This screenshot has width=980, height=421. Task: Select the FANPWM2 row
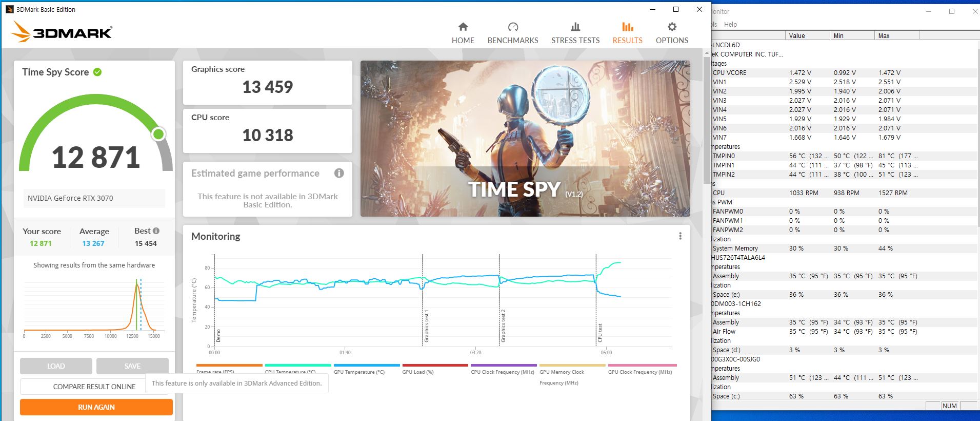pos(845,230)
